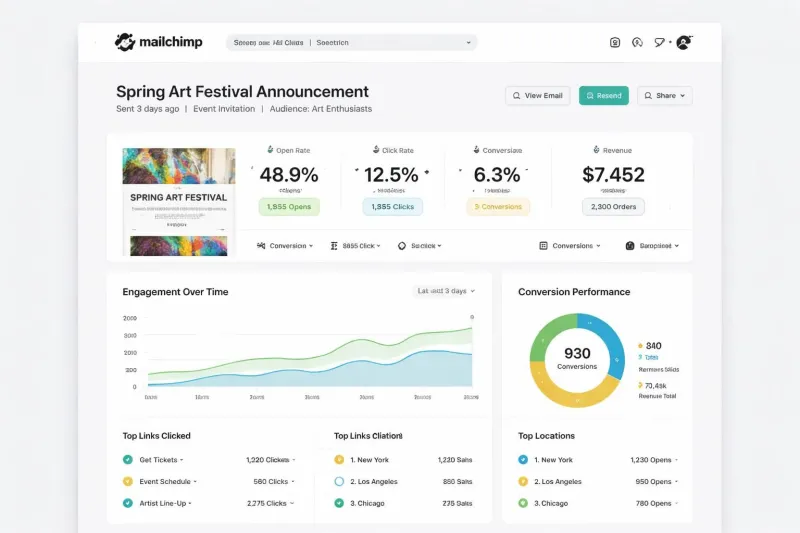Open the header search dropdown field

(352, 42)
